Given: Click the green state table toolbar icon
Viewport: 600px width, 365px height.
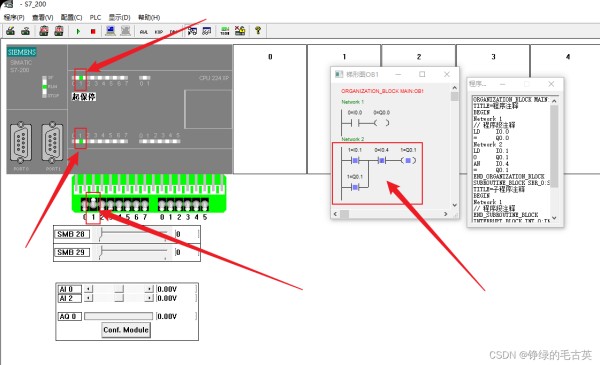Looking at the screenshot, I should coord(225,31).
